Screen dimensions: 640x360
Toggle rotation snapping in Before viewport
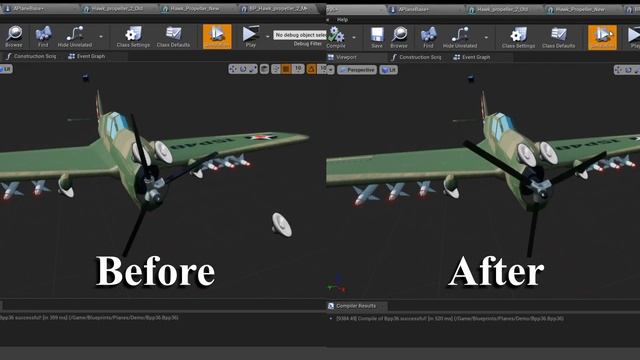coord(311,69)
